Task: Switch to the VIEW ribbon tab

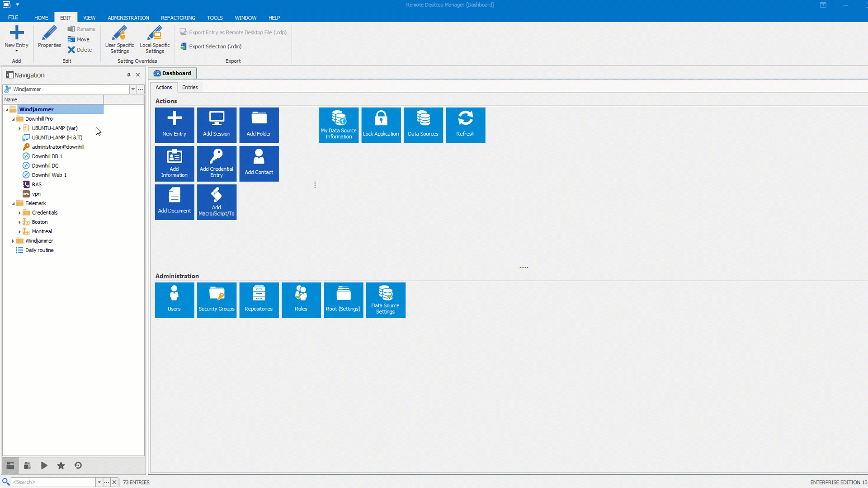Action: 89,18
